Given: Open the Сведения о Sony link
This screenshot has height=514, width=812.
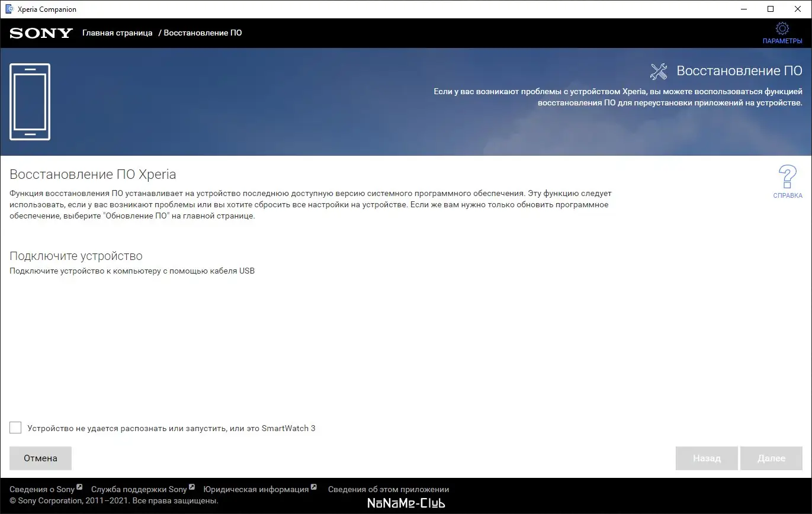Looking at the screenshot, I should (x=46, y=489).
